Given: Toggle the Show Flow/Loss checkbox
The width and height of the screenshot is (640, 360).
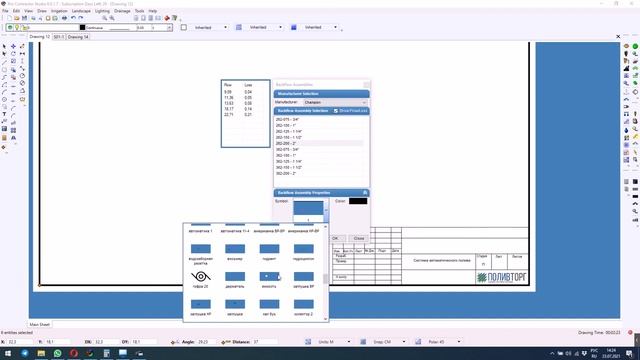Looking at the screenshot, I should pos(336,111).
